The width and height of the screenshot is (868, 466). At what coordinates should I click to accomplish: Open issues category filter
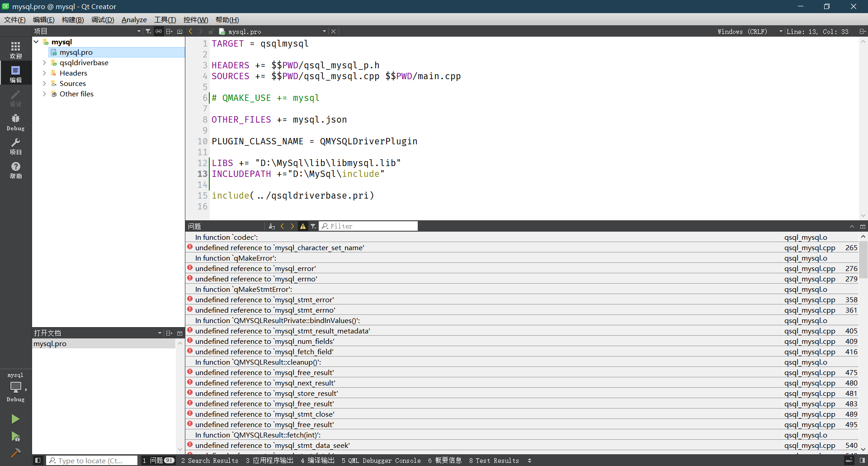(x=313, y=226)
